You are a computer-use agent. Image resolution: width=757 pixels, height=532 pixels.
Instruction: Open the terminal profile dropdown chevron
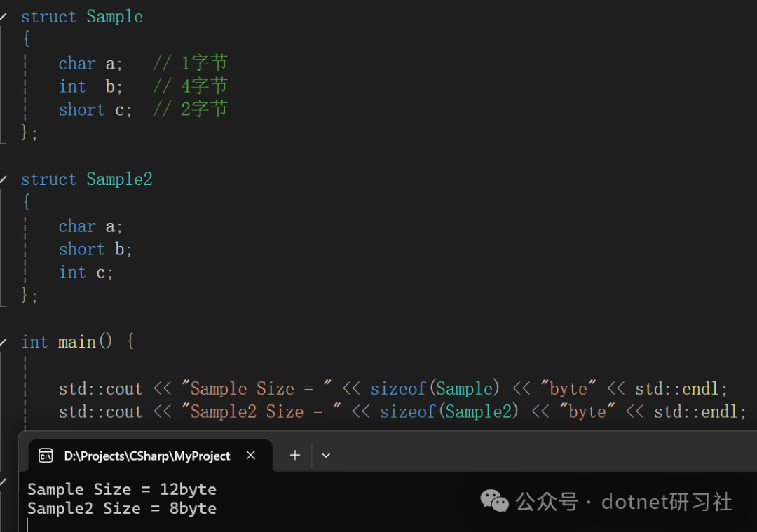(x=326, y=455)
